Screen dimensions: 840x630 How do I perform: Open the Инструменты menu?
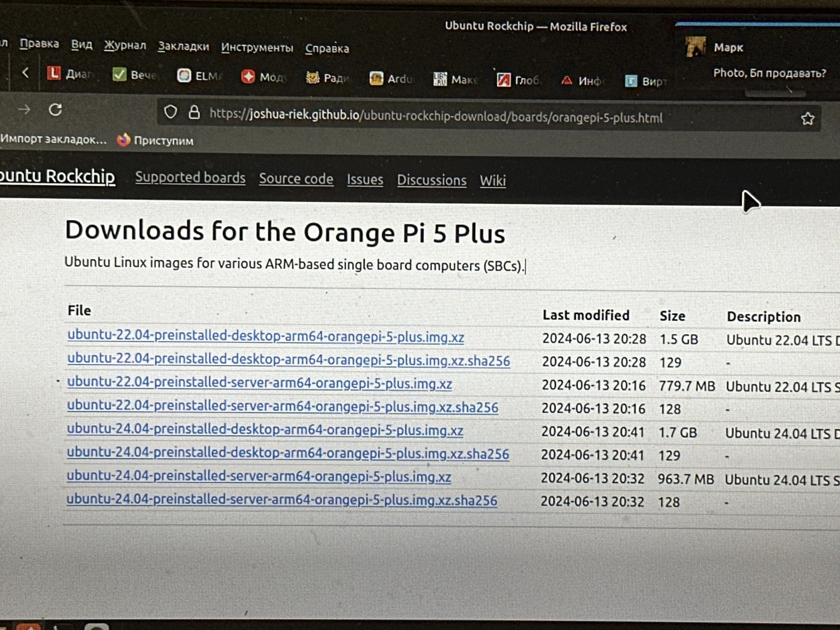(x=257, y=47)
